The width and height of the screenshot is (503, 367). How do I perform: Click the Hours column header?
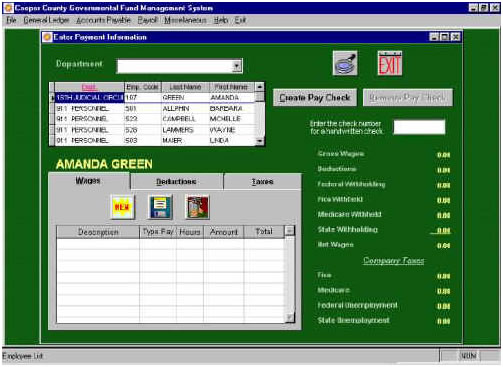pos(190,232)
